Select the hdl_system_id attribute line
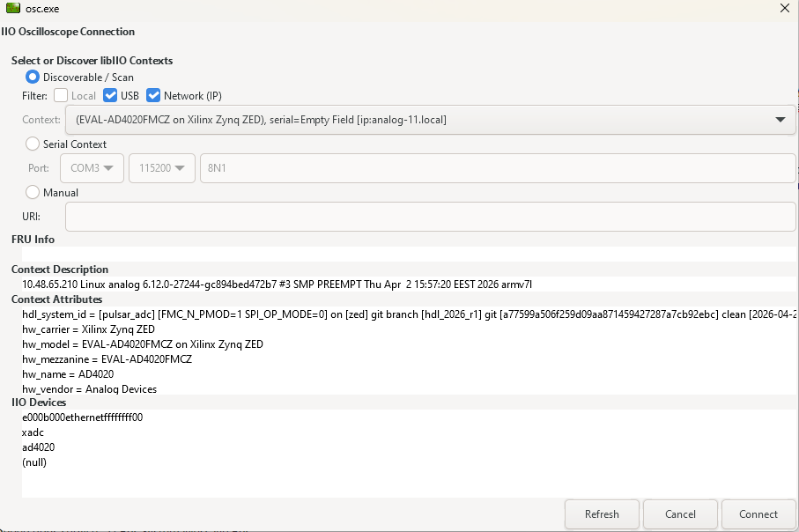 pyautogui.click(x=409, y=314)
